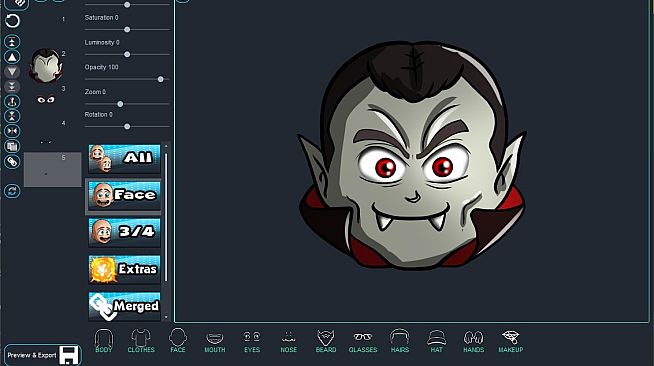Adjust the Saturation slider
654x366 pixels.
(127, 30)
